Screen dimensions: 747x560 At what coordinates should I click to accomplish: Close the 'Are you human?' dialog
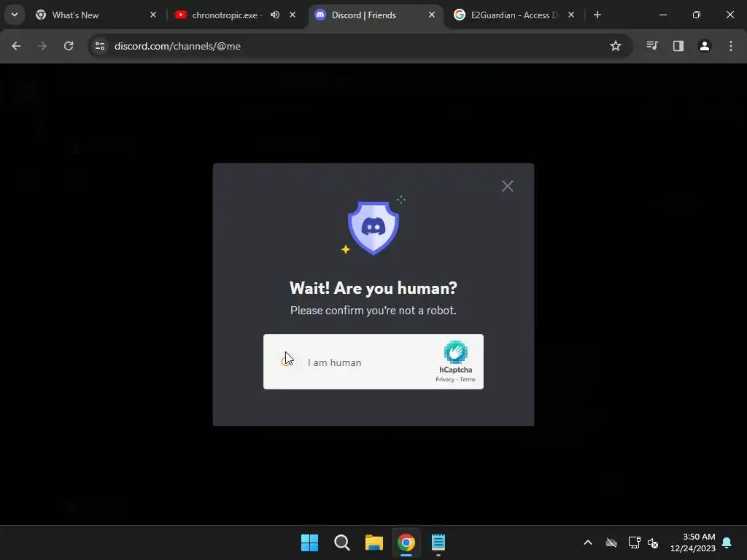[x=508, y=186]
